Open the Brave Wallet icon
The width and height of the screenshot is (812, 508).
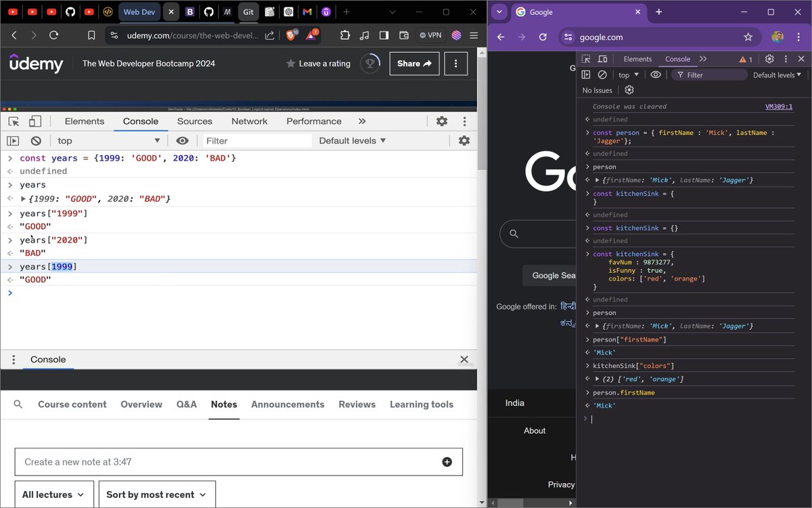(x=404, y=35)
